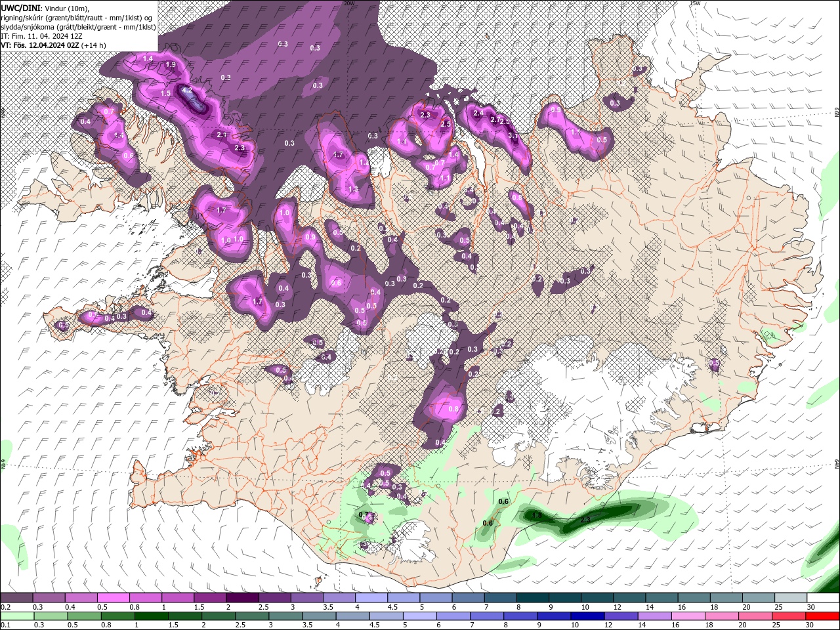Select the bright red 30 swatch in the rain legend

pyautogui.click(x=822, y=616)
